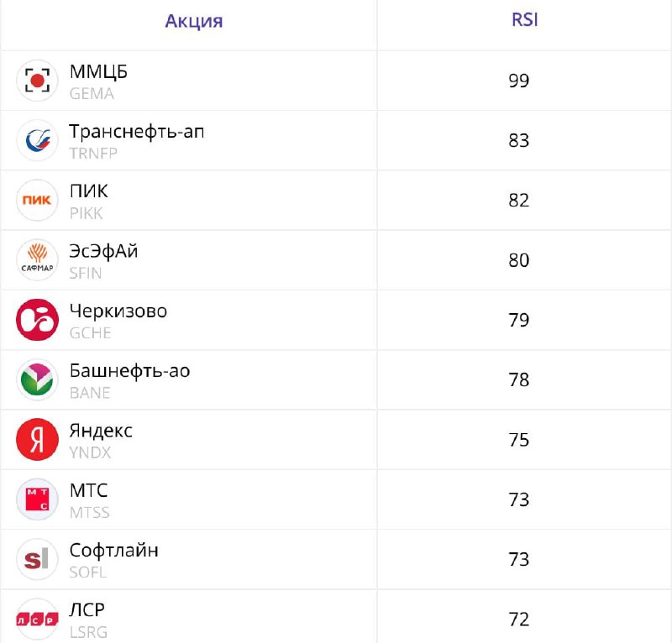Select the orange ПИК logo
672x643 pixels.
coord(37,200)
